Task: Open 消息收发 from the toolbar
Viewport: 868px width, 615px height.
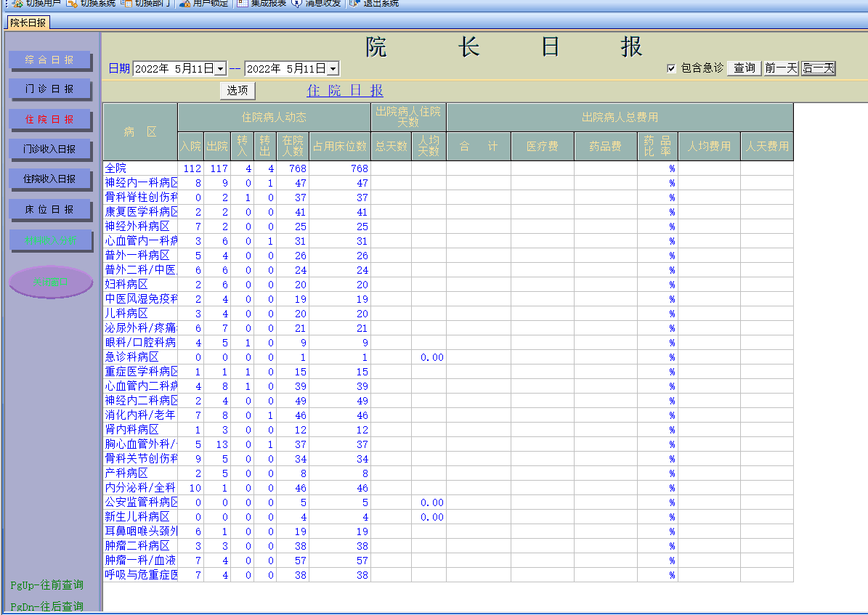Action: pyautogui.click(x=317, y=4)
